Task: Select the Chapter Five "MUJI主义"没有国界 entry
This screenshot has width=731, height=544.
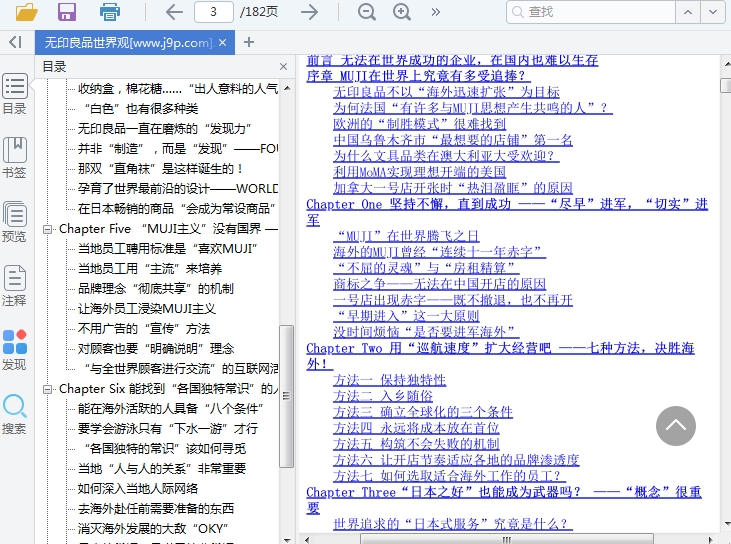Action: click(168, 229)
